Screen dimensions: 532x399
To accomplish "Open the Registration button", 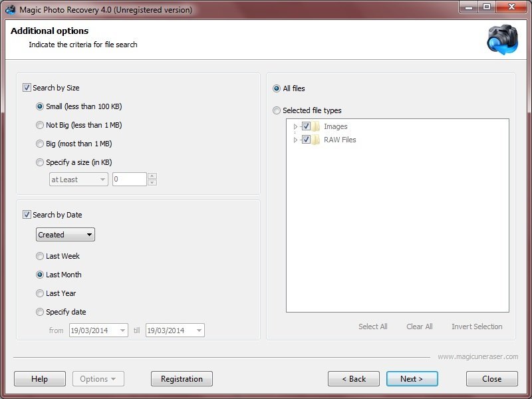I will click(x=182, y=379).
